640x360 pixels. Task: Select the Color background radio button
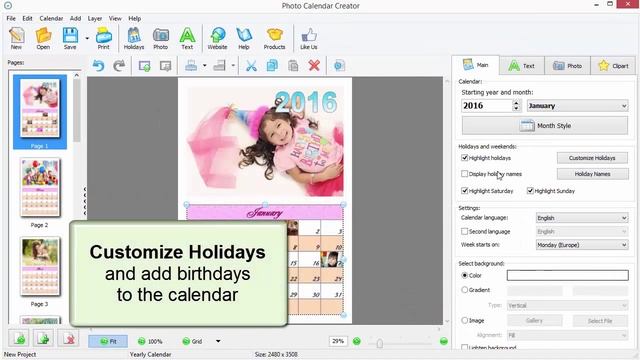pyautogui.click(x=464, y=276)
